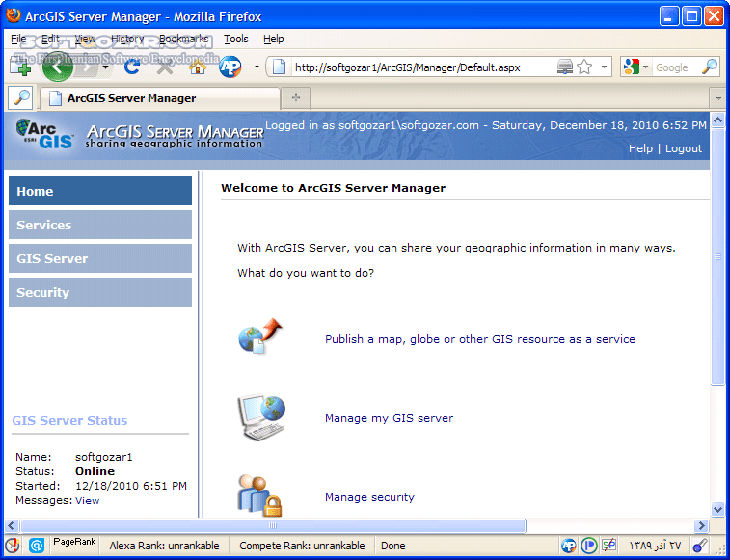Screen dimensions: 730x560
Task: Click the computer and globe icon
Action: click(x=261, y=417)
